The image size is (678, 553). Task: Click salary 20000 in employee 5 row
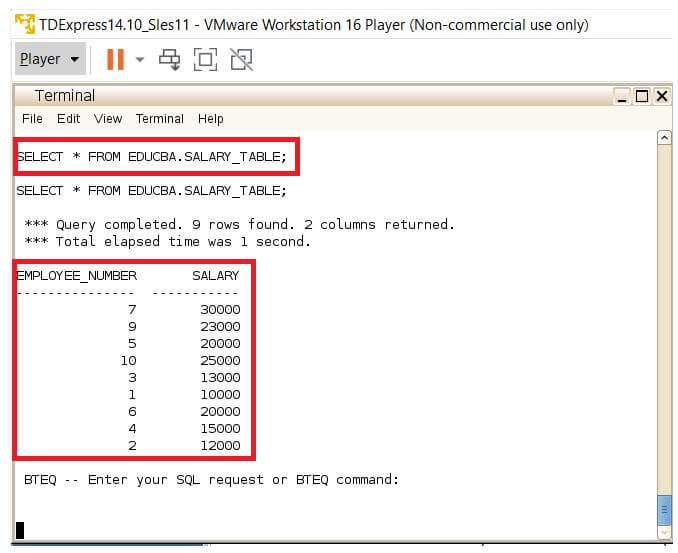[x=220, y=343]
